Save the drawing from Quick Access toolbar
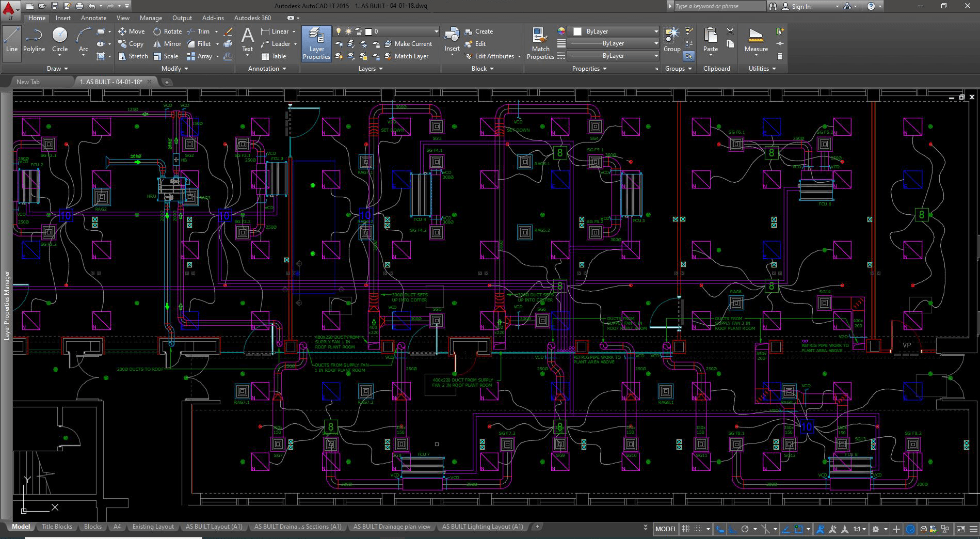Image resolution: width=980 pixels, height=539 pixels. point(55,6)
